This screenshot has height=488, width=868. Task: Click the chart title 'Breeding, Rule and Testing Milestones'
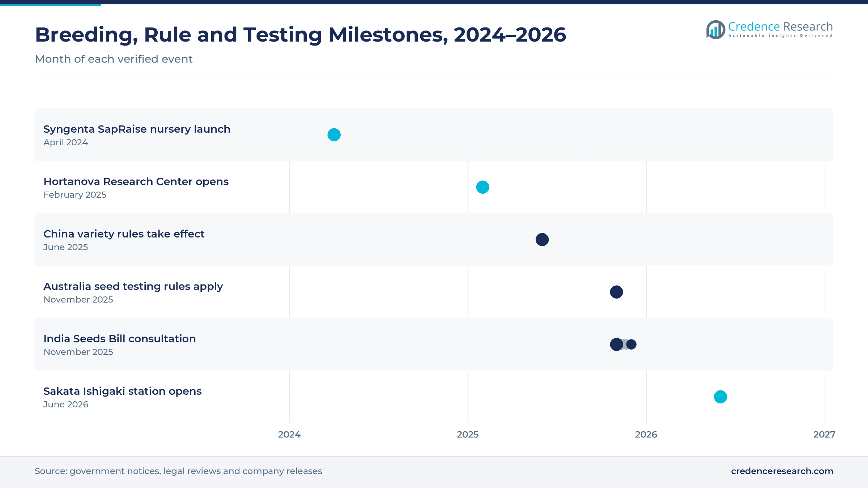click(300, 35)
